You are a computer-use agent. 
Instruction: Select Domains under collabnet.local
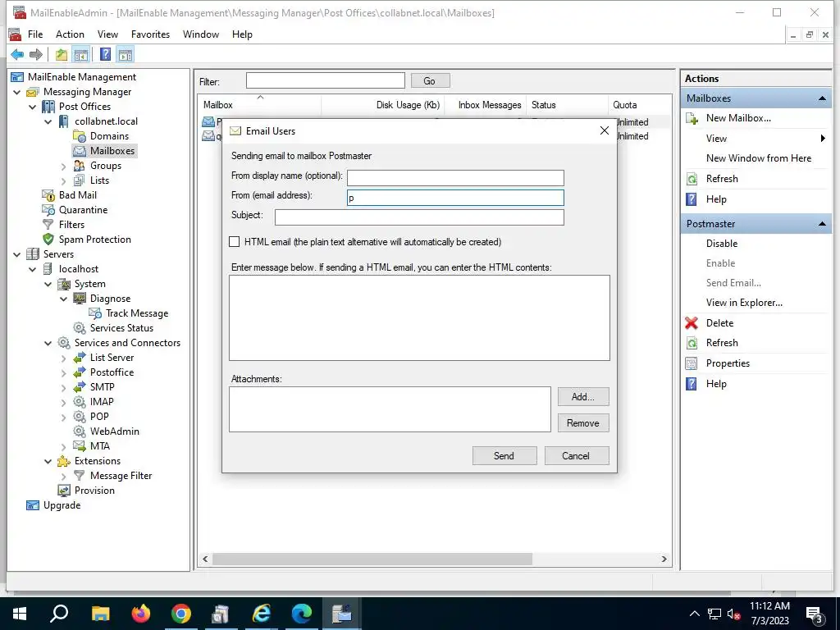pos(109,136)
